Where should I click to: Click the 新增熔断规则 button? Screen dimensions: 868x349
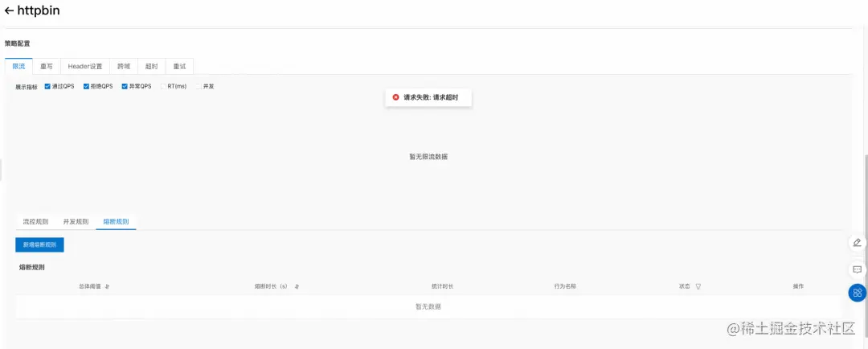click(40, 244)
